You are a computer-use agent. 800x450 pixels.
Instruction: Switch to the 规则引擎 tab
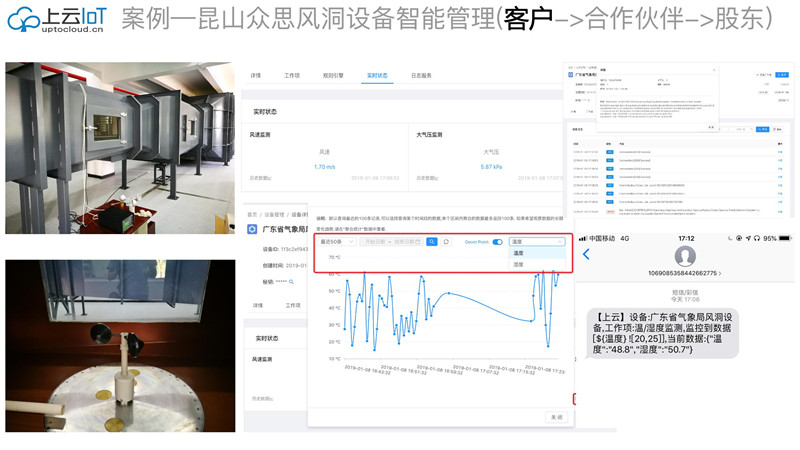tap(333, 75)
